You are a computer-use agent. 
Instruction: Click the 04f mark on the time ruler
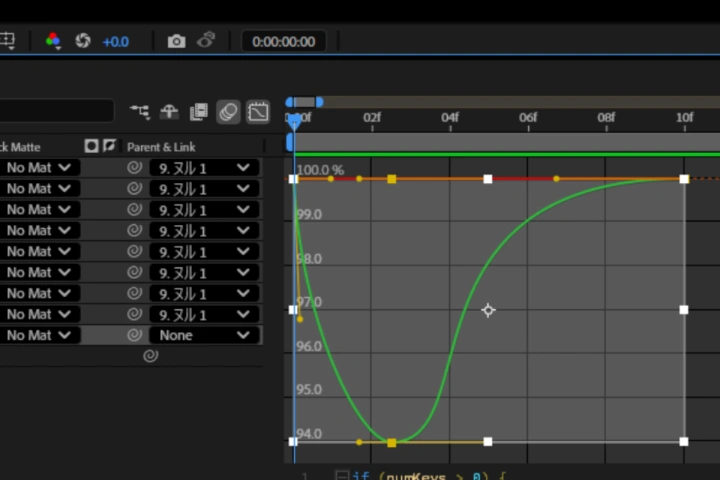(x=450, y=118)
